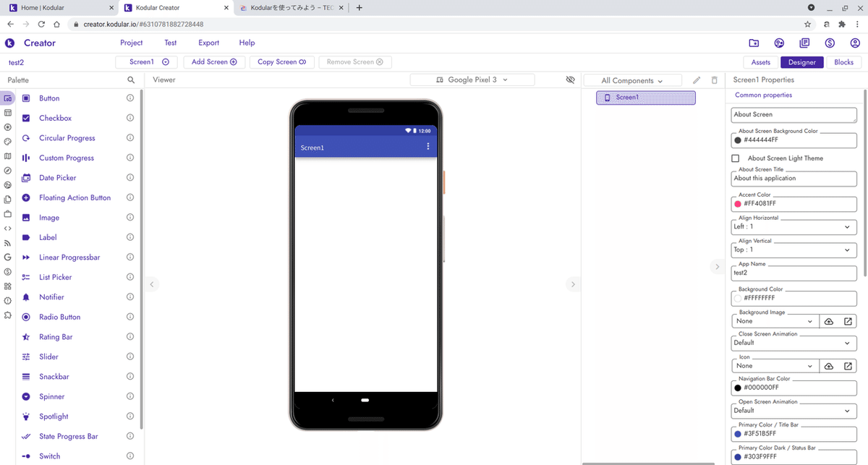
Task: Open Icon asset with external-link icon
Action: pos(848,366)
